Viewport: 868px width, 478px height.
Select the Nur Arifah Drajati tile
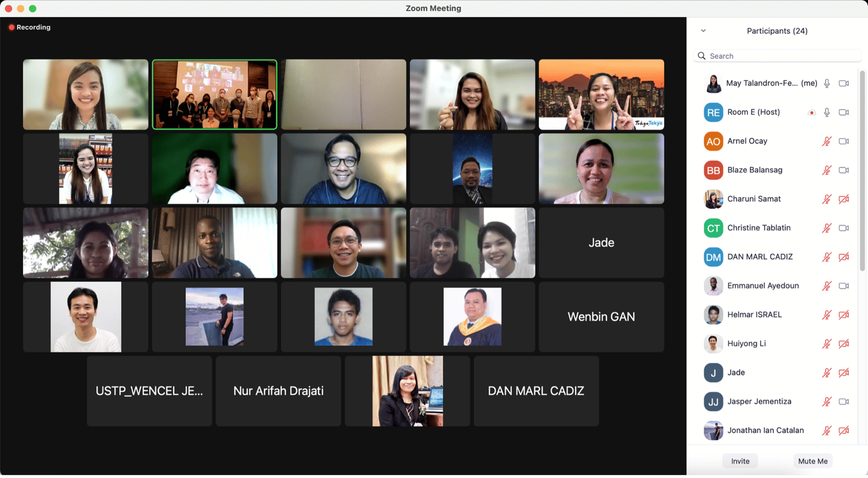(279, 391)
